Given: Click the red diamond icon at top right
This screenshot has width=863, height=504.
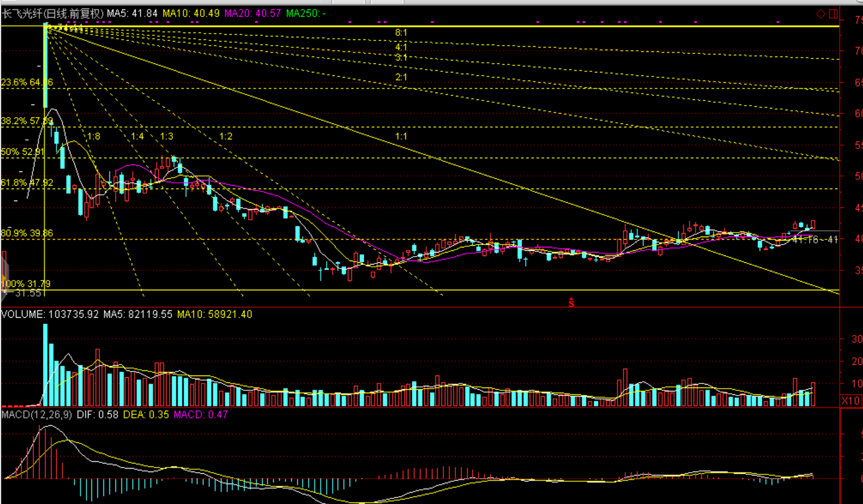Looking at the screenshot, I should tap(820, 13).
